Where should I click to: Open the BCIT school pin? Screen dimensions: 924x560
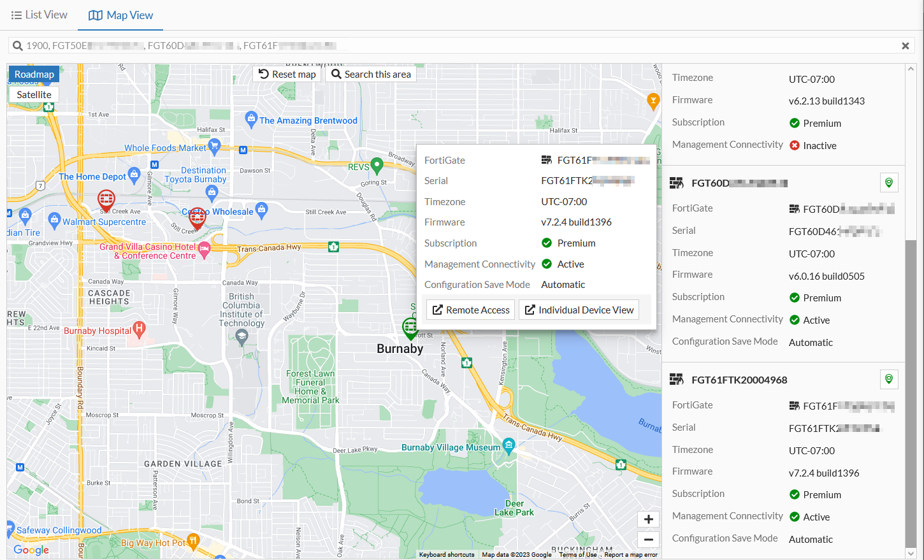pos(241,337)
